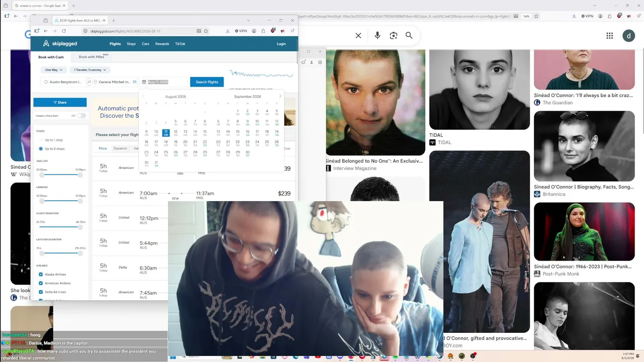Open downloads in the Skiplagged browser window
The width and height of the screenshot is (644, 362).
(227, 31)
